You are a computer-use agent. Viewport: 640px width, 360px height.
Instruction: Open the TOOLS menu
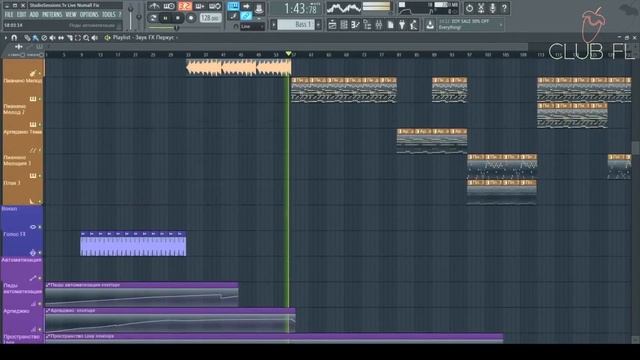(x=109, y=15)
